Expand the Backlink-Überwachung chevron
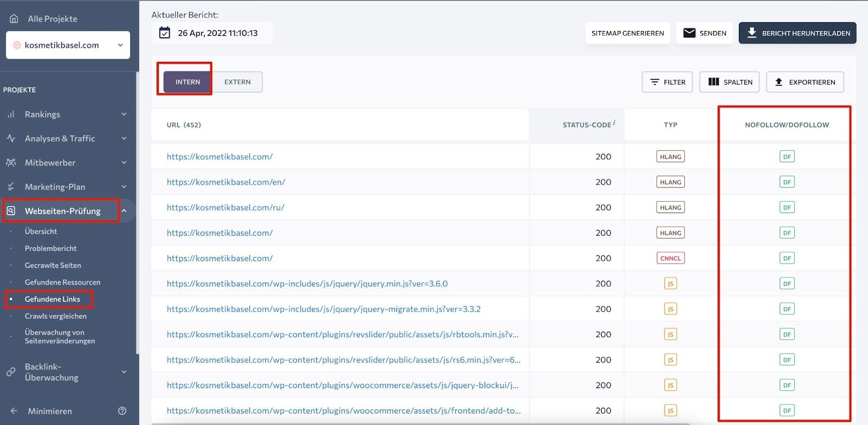Viewport: 868px width, 425px height. (124, 372)
